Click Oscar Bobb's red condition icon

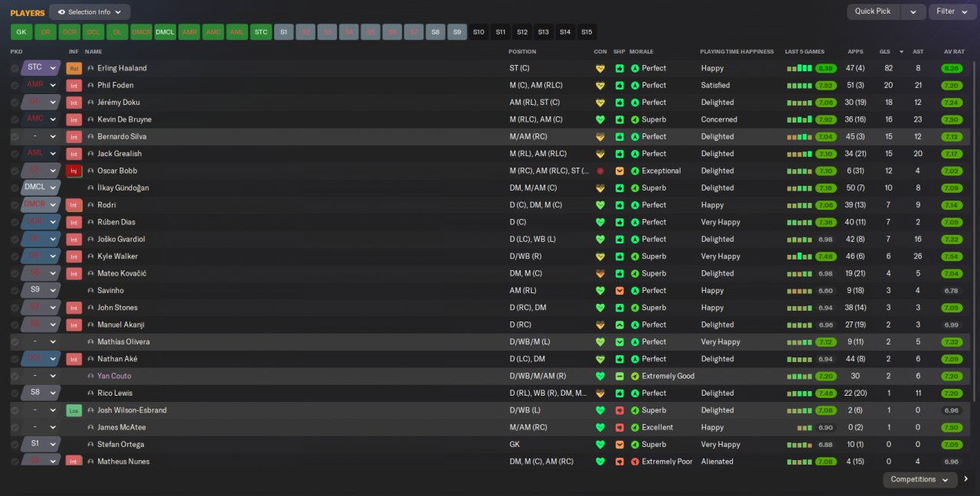point(600,171)
